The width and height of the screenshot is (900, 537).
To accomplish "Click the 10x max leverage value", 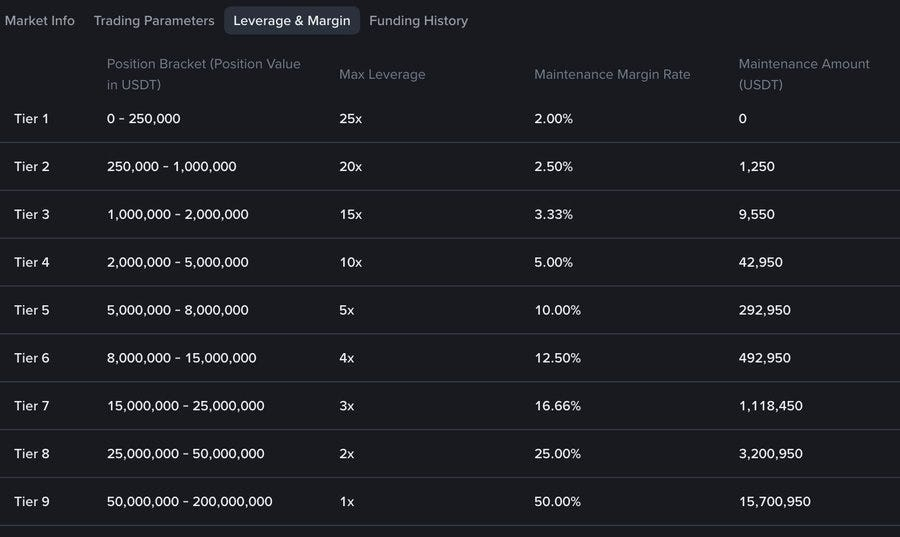I will tap(351, 262).
